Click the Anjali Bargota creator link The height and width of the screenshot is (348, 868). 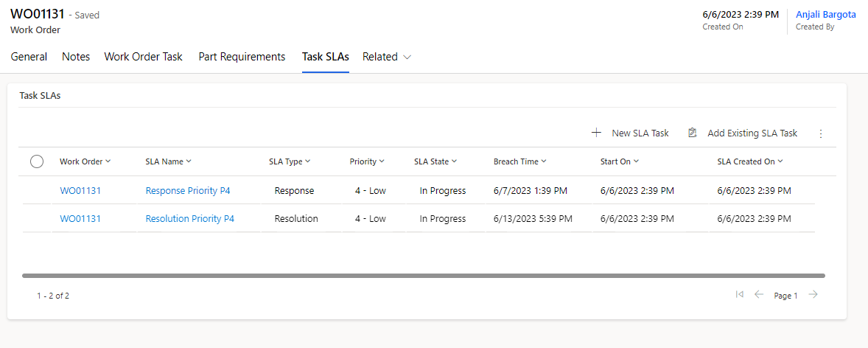coord(825,15)
